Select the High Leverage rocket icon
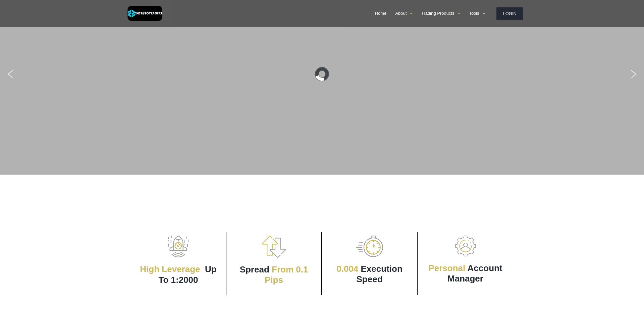644x310 pixels. (x=178, y=246)
